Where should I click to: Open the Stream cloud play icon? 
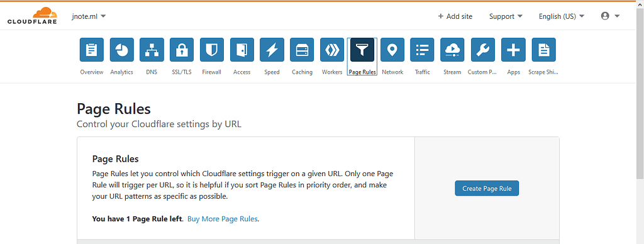[452, 50]
